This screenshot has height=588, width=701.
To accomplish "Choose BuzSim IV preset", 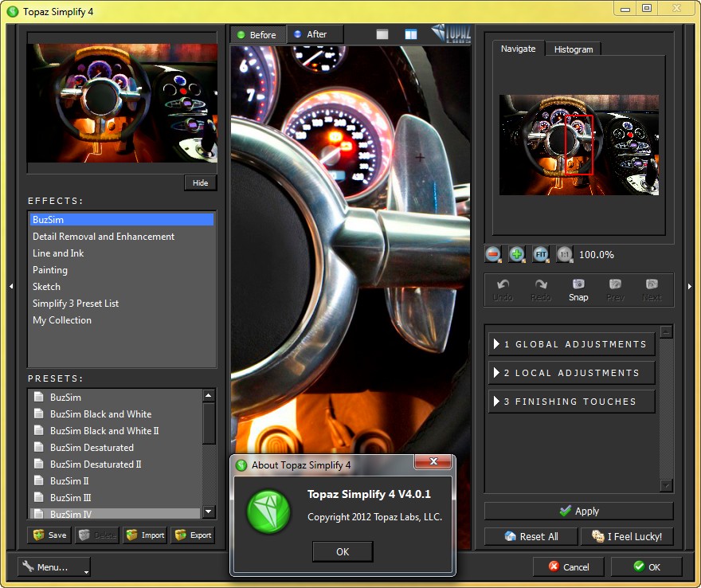I will pyautogui.click(x=116, y=513).
